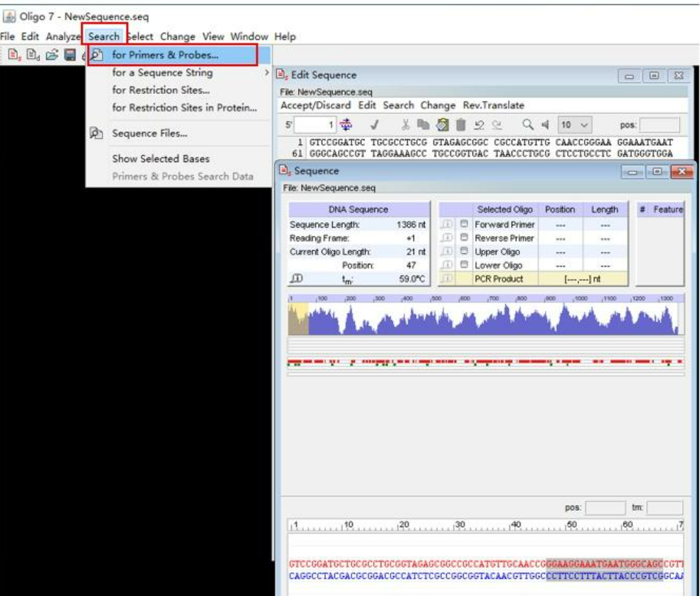700x596 pixels.
Task: Open Accept/Discard menu in Edit Sequence
Action: coord(316,105)
